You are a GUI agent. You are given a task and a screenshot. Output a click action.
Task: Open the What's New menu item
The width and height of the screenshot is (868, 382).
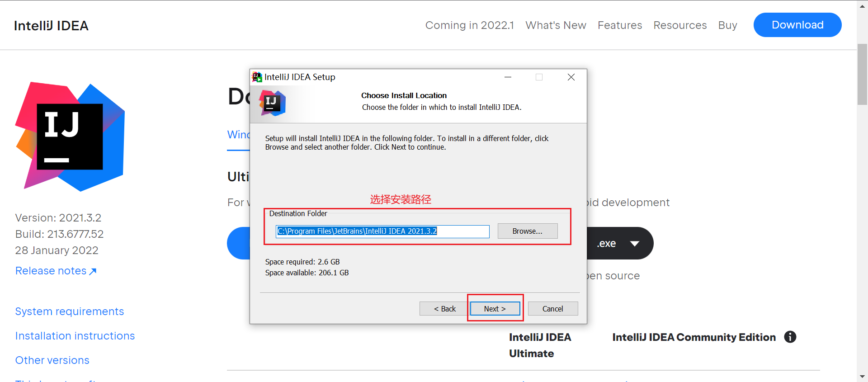tap(556, 25)
